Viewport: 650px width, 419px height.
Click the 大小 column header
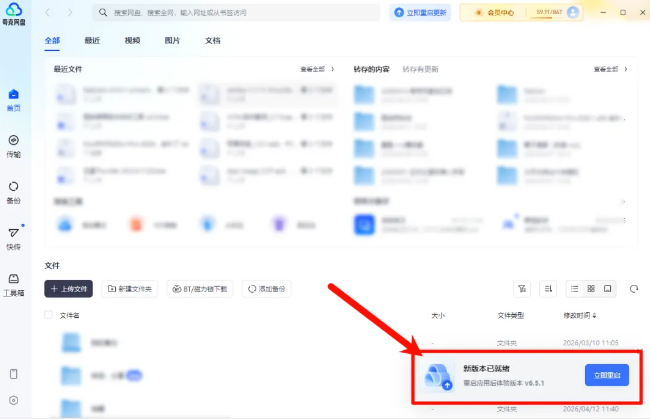438,315
